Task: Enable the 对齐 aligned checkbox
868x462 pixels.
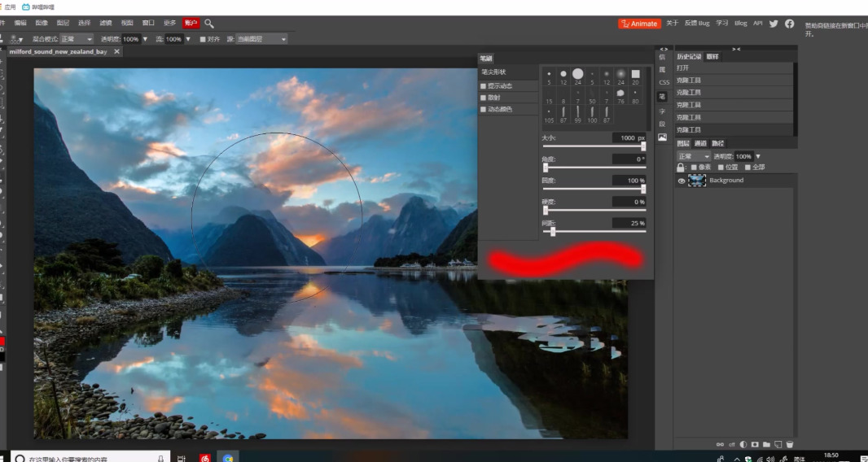Action: coord(203,39)
